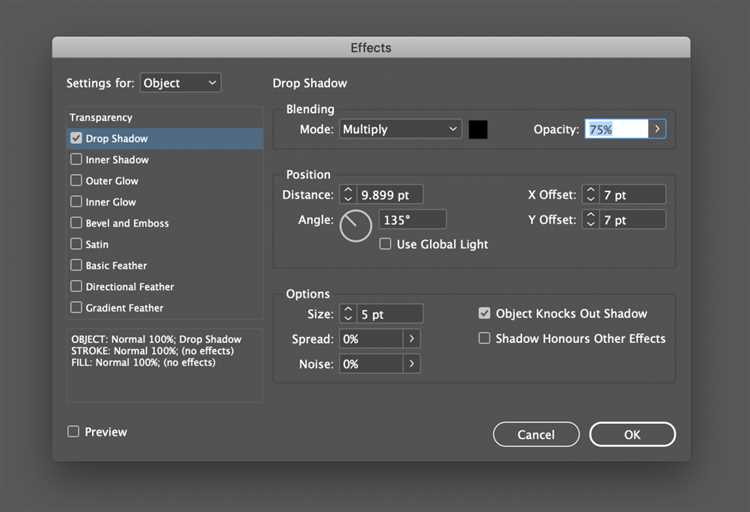Toggle the Use Global Light checkbox
The image size is (750, 512).
[386, 245]
